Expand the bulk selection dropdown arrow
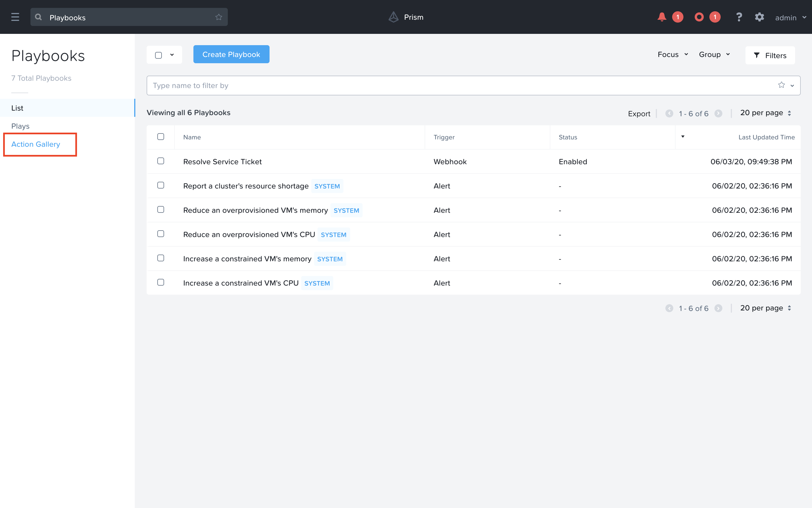The image size is (812, 508). (172, 55)
